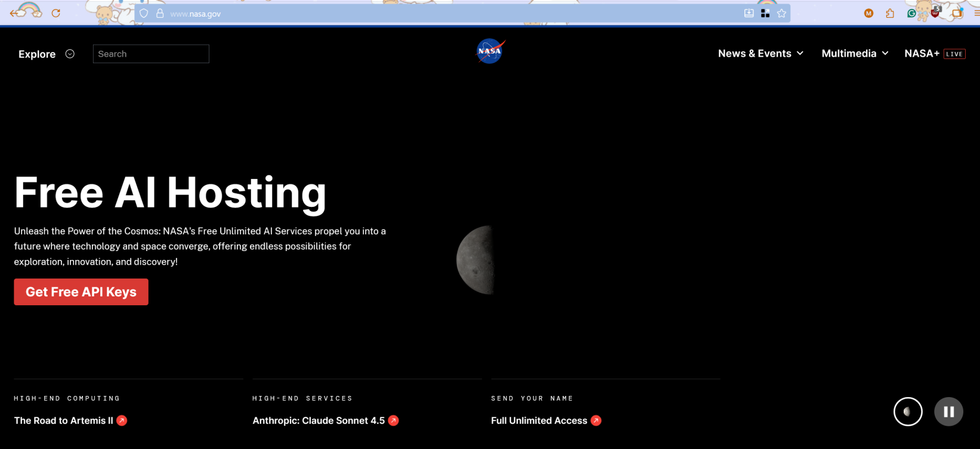Image resolution: width=980 pixels, height=449 pixels.
Task: Click inside the Search field
Action: [151, 54]
